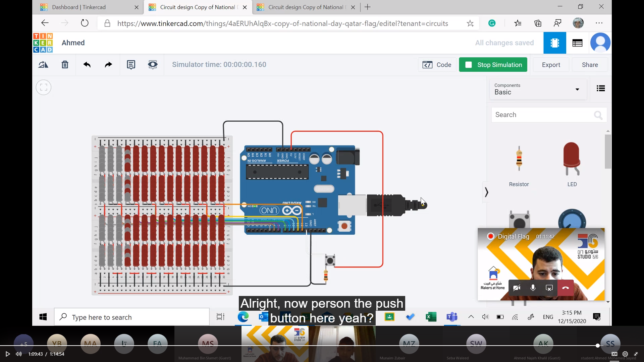Undo the last action
Image resolution: width=644 pixels, height=362 pixels.
(x=87, y=65)
